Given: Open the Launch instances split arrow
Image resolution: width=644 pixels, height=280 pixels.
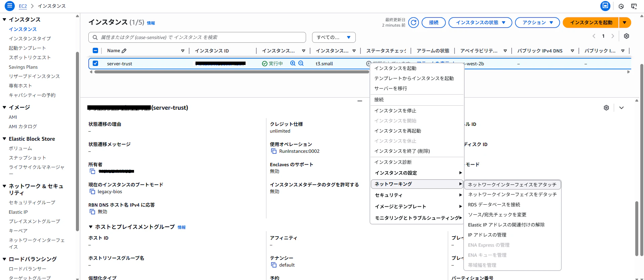Looking at the screenshot, I should (x=625, y=23).
